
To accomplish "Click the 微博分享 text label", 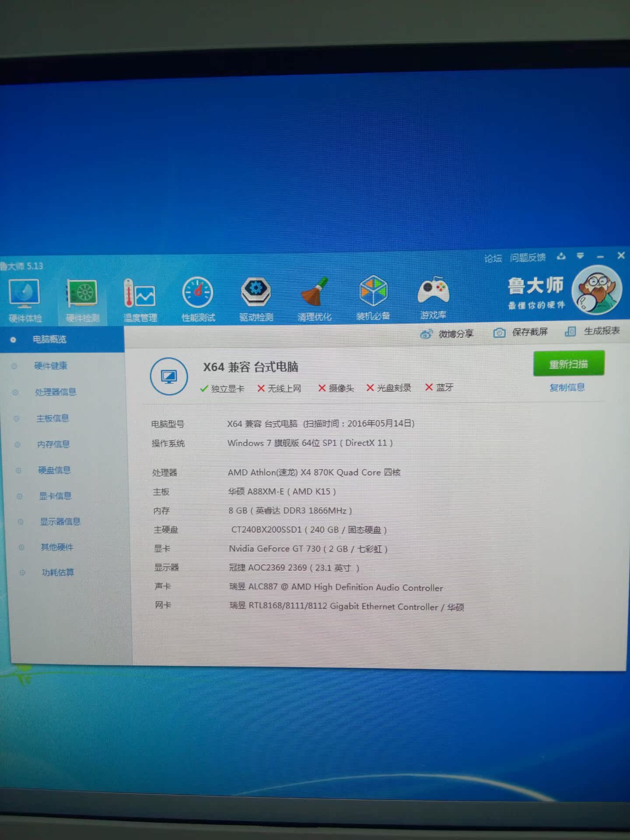I will (456, 334).
